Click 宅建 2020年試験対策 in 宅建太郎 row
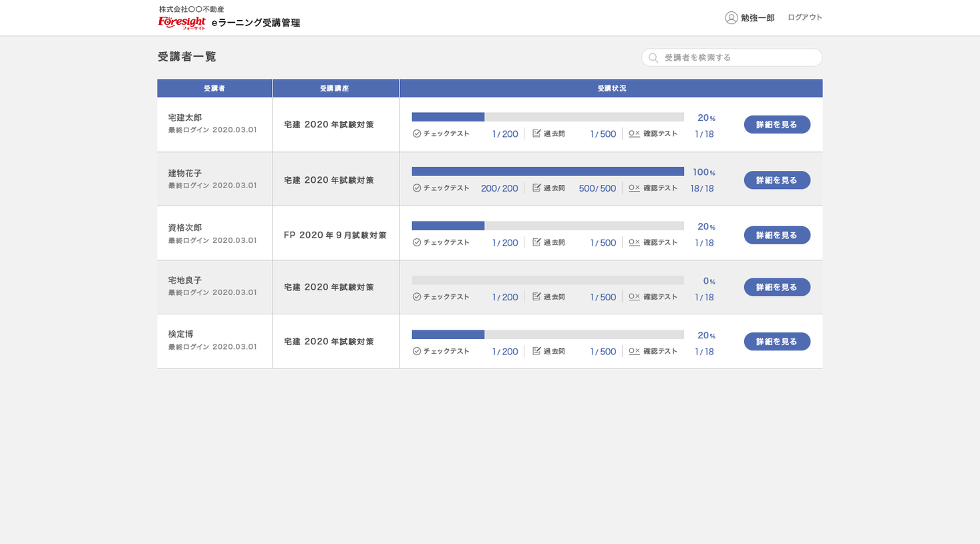The image size is (980, 544). click(329, 125)
